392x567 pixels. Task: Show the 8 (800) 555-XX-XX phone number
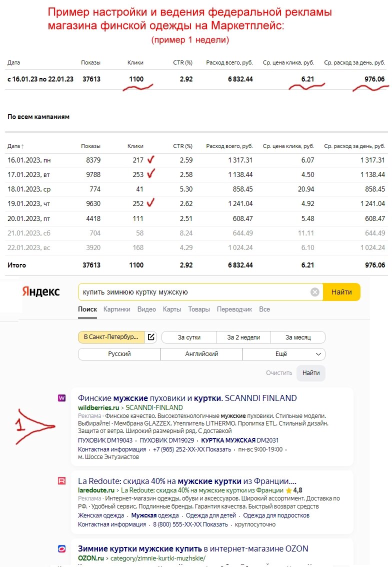coord(190,524)
